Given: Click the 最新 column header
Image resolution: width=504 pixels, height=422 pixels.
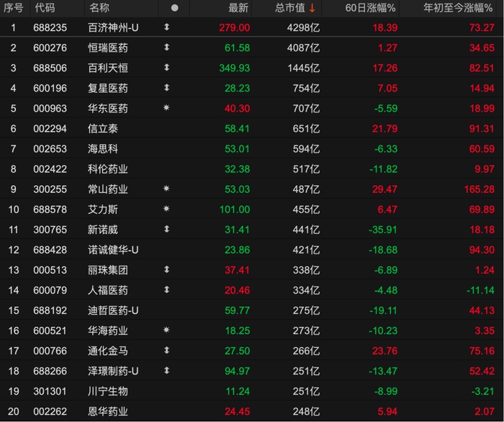Looking at the screenshot, I should tap(238, 8).
